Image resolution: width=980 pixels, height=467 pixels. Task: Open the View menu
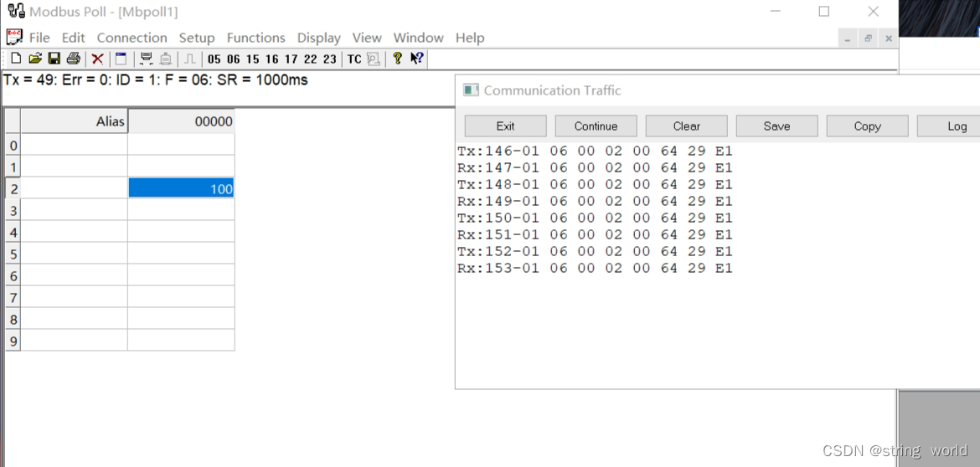pos(367,38)
